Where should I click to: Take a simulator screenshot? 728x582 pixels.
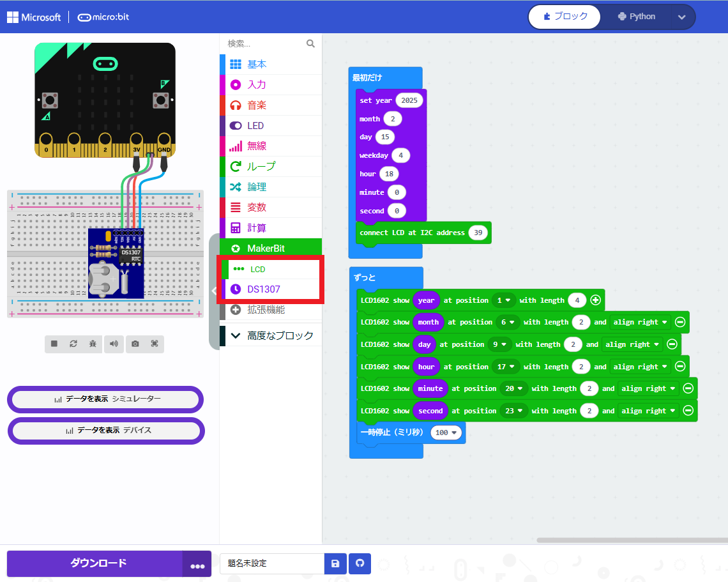coord(135,344)
